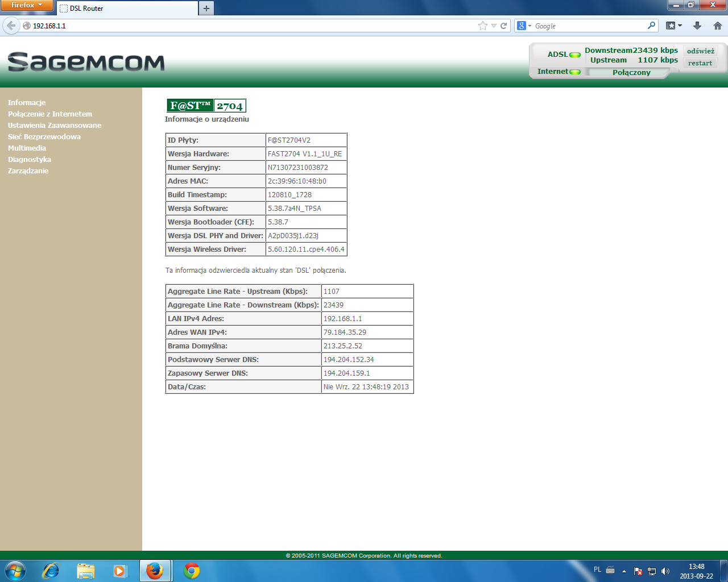Screen dimensions: 728x582
Task: Click hardware version FAST2704 V1.1_1U_RE
Action: [305, 154]
